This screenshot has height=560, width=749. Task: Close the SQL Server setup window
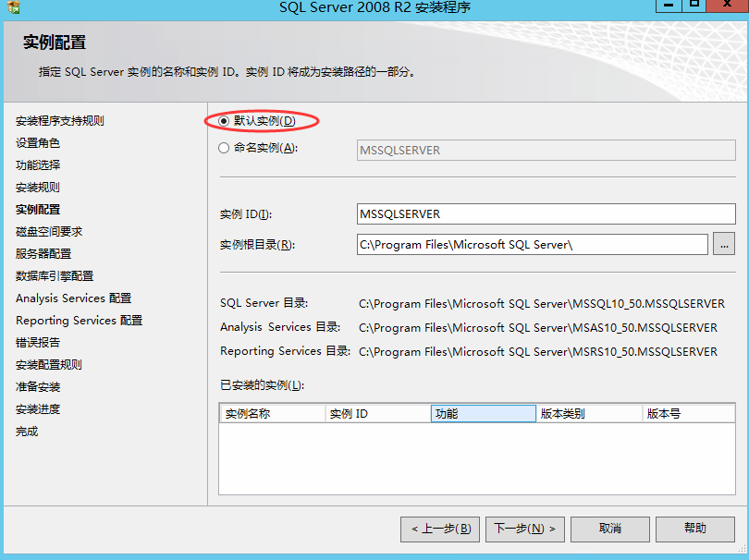pos(727,5)
